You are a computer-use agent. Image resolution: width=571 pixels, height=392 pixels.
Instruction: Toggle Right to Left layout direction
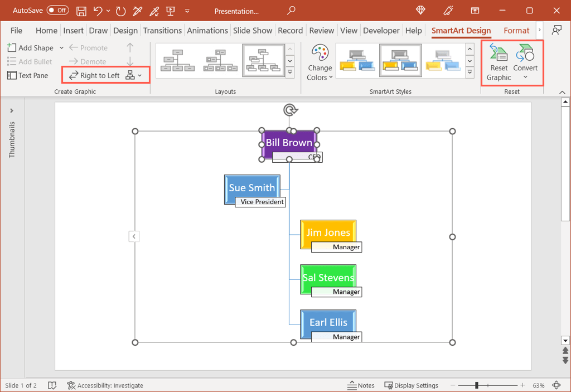tap(95, 75)
